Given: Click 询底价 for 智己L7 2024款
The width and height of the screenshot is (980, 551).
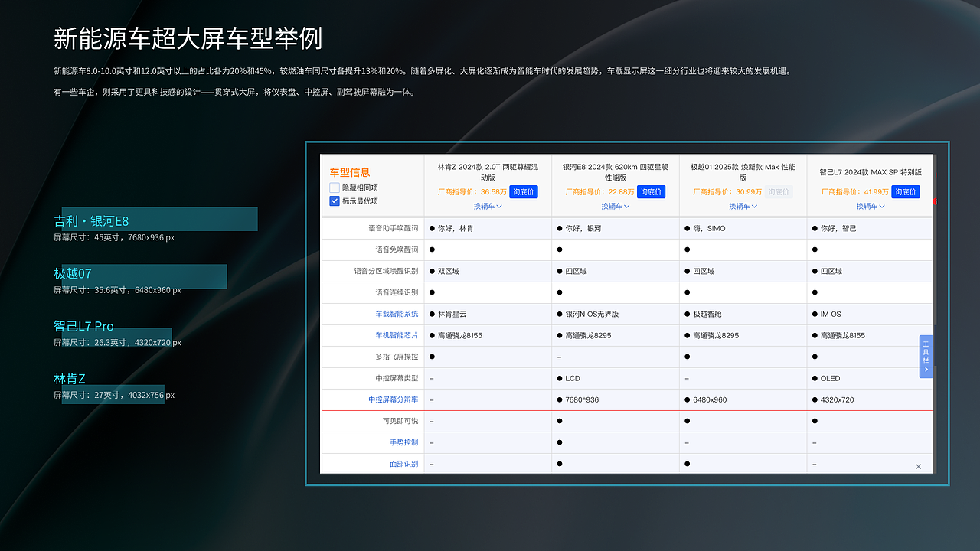Looking at the screenshot, I should pos(906,192).
